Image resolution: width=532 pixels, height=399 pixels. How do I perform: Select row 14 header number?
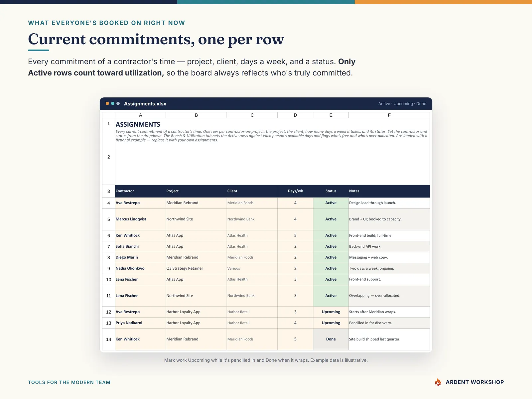tap(108, 339)
